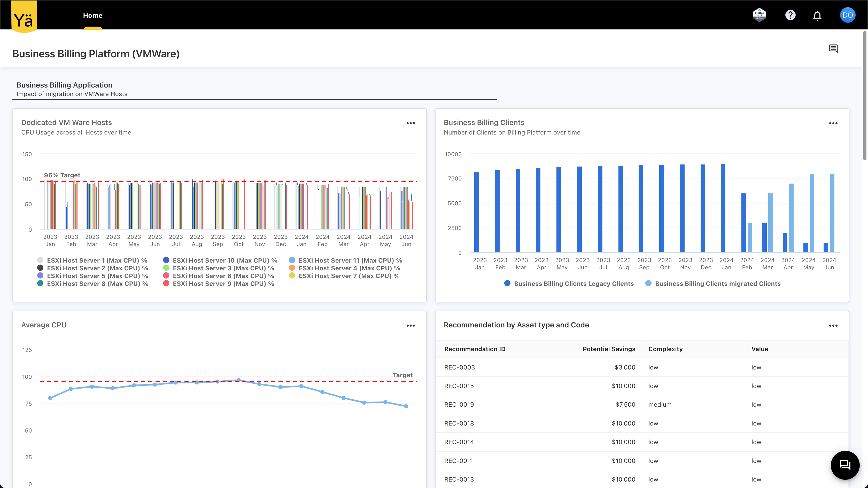Click the pink dot for ESXi Host Server 6
The image size is (868, 488).
(166, 276)
